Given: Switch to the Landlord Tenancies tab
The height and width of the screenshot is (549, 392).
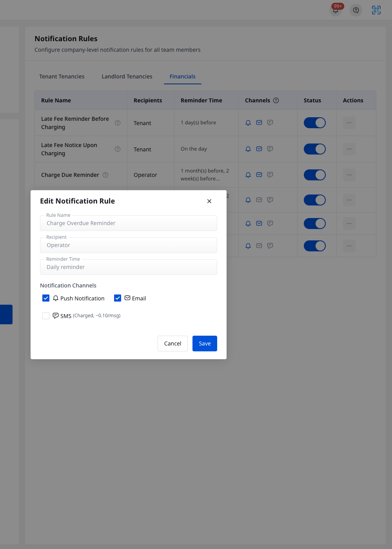Looking at the screenshot, I should [127, 76].
